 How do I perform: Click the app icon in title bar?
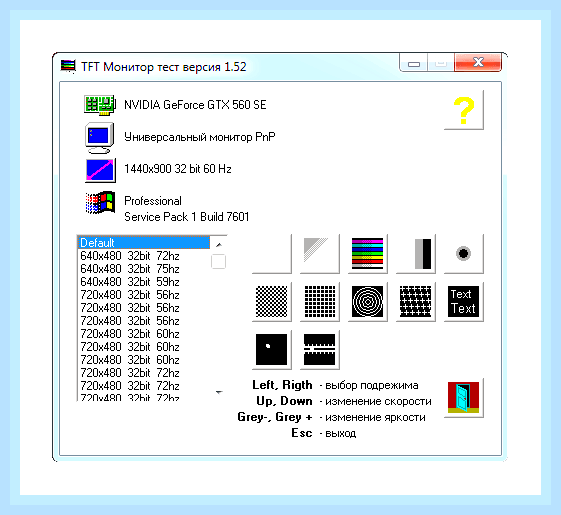[x=68, y=67]
